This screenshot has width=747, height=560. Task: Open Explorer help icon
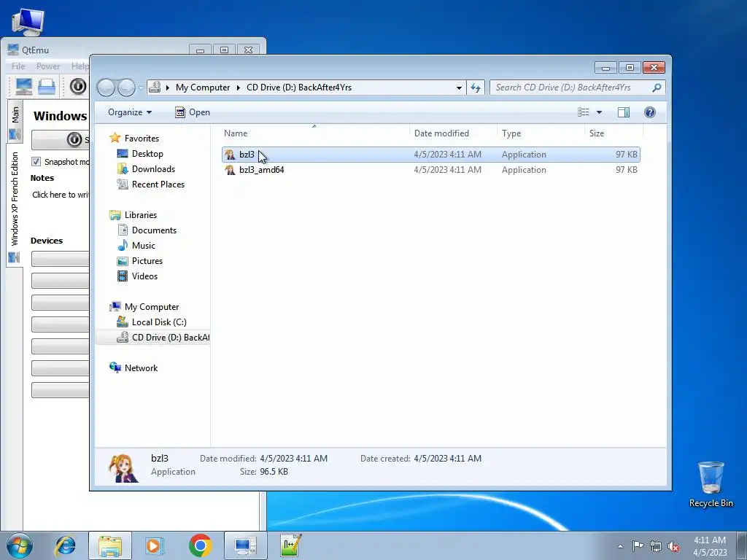click(650, 112)
